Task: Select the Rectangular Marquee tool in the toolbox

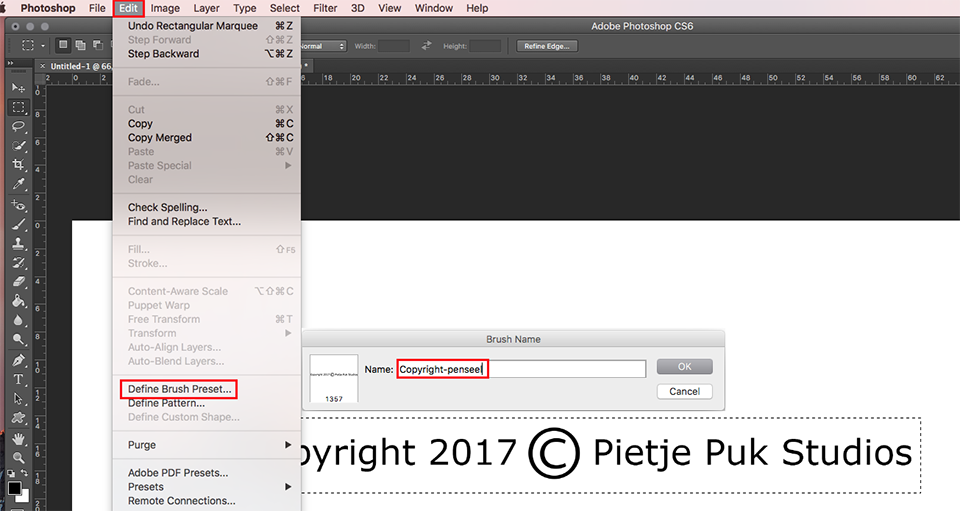Action: [18, 108]
